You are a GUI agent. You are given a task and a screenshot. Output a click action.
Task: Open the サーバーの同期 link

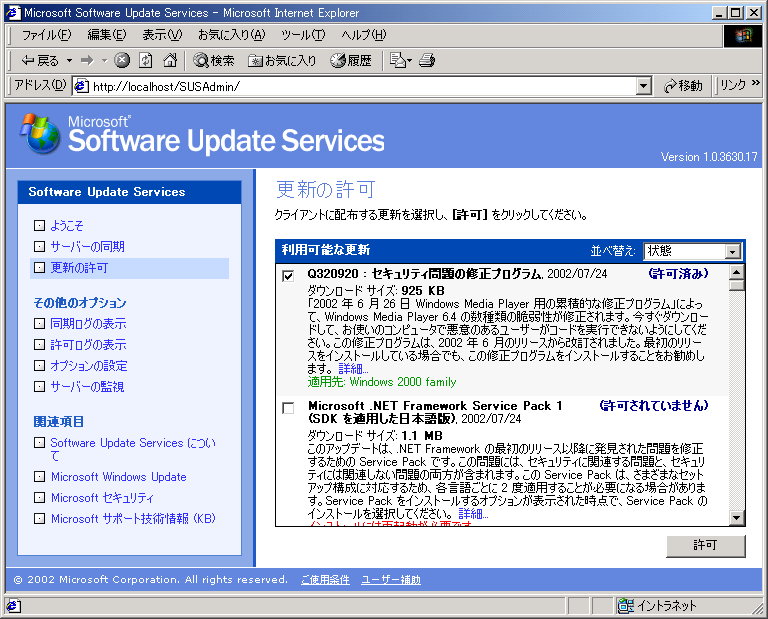[87, 246]
